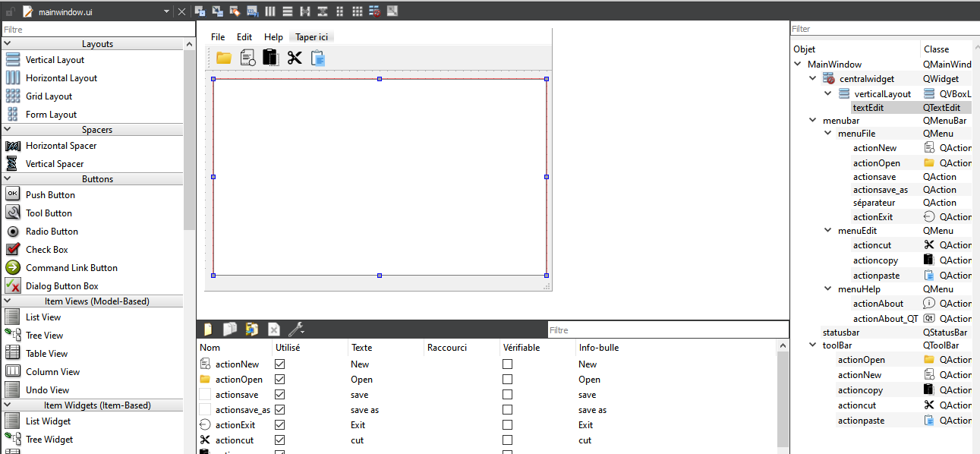Click the widget box Filtre input field
Image resolution: width=980 pixels, height=454 pixels.
click(97, 30)
